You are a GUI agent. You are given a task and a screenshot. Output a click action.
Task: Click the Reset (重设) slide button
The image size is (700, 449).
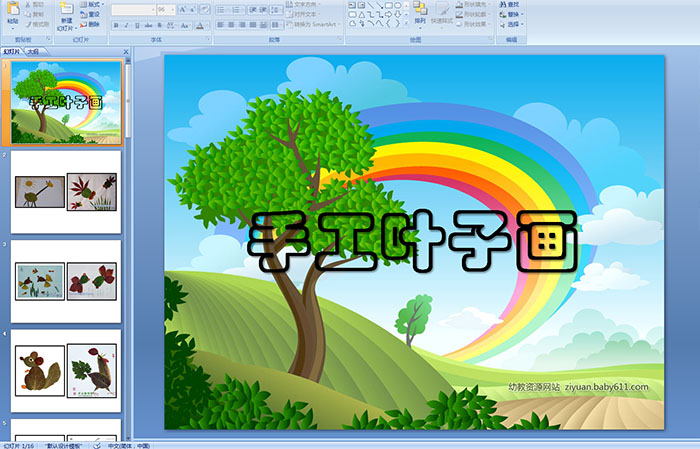pos(90,14)
